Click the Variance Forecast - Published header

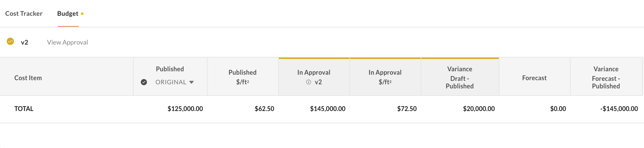coord(606,78)
